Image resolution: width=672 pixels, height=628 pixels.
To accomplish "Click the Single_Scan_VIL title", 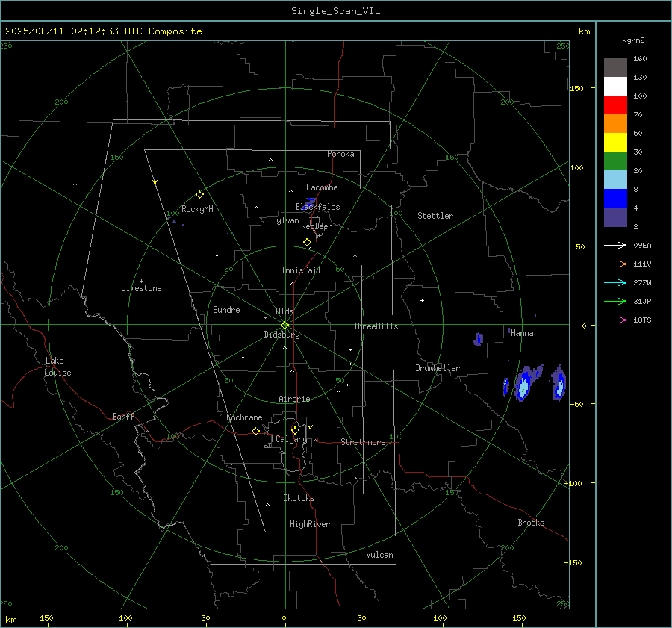I will pos(335,11).
